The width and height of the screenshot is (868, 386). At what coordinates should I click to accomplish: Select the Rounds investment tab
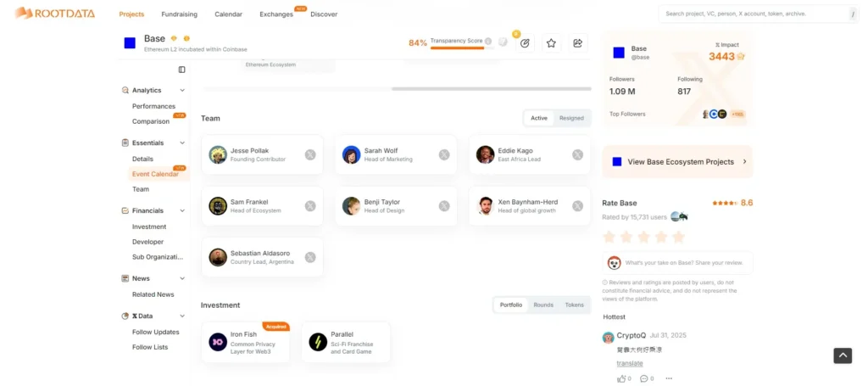tap(543, 305)
